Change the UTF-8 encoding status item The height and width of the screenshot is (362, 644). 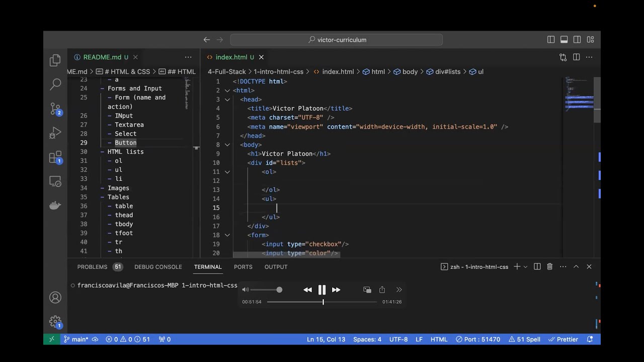(398, 339)
